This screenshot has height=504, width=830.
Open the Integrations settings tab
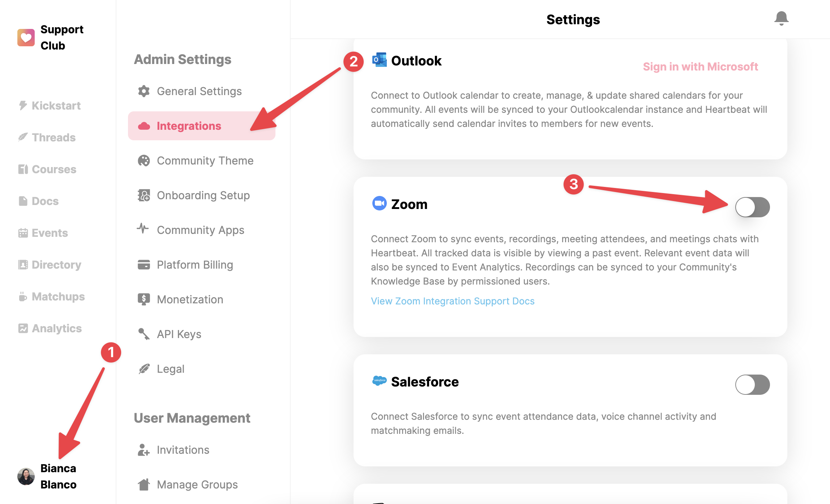pyautogui.click(x=202, y=126)
